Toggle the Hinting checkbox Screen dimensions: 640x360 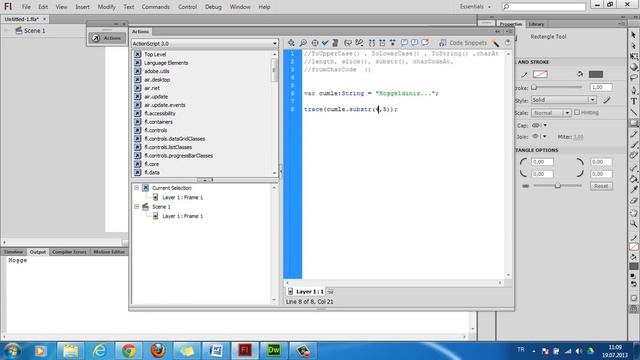click(x=577, y=112)
